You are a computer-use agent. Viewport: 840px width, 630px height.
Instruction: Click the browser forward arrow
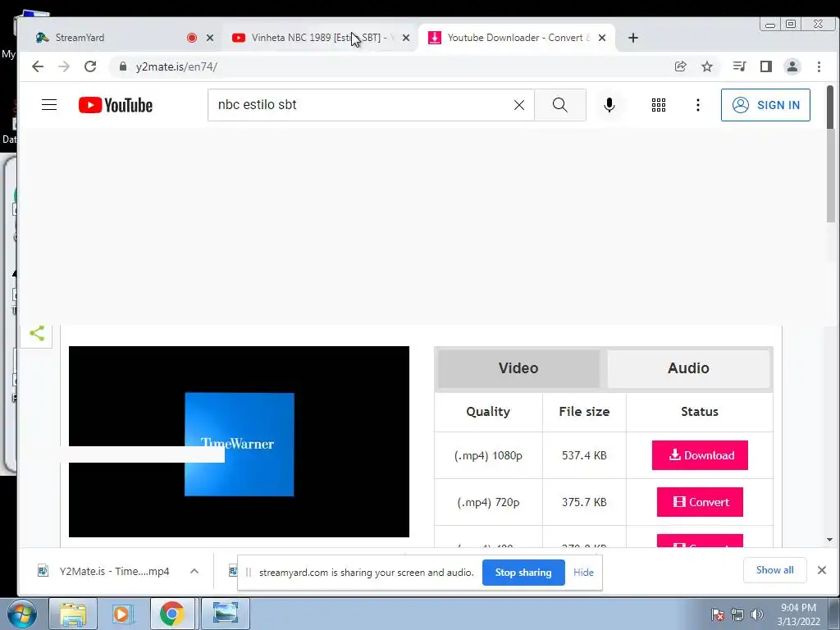tap(64, 66)
